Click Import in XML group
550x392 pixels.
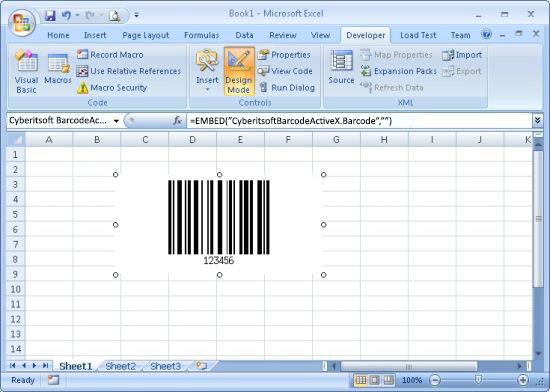462,55
